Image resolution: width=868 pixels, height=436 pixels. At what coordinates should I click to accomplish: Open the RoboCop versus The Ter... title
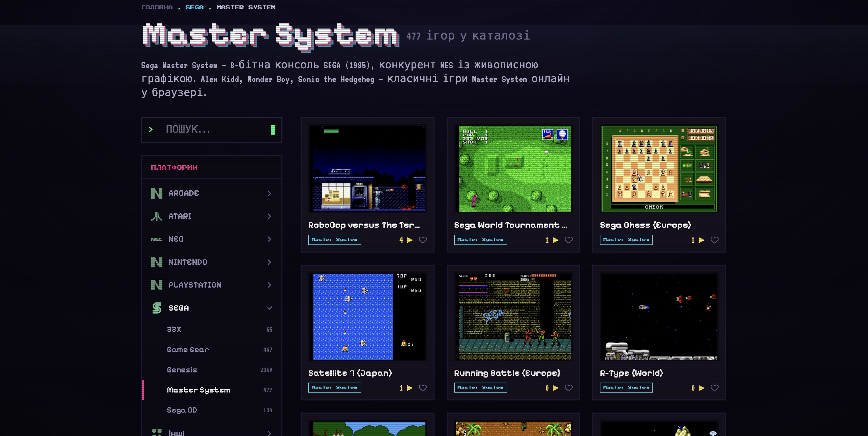pyautogui.click(x=364, y=225)
